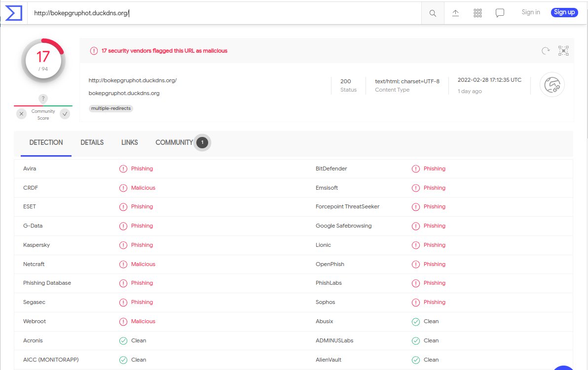
Task: Click the warning icon next to Avira
Action: point(123,169)
